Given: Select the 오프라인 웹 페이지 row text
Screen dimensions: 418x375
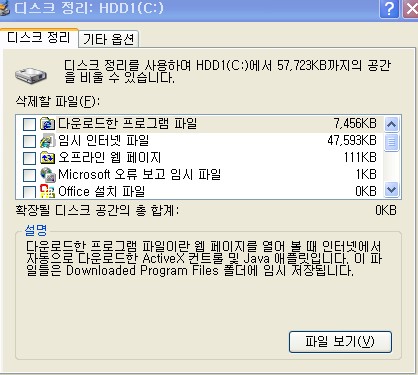Looking at the screenshot, I should pyautogui.click(x=110, y=157).
